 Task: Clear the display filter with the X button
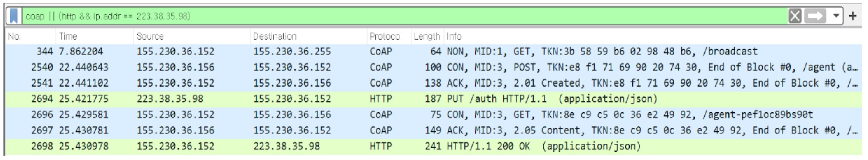(x=795, y=16)
